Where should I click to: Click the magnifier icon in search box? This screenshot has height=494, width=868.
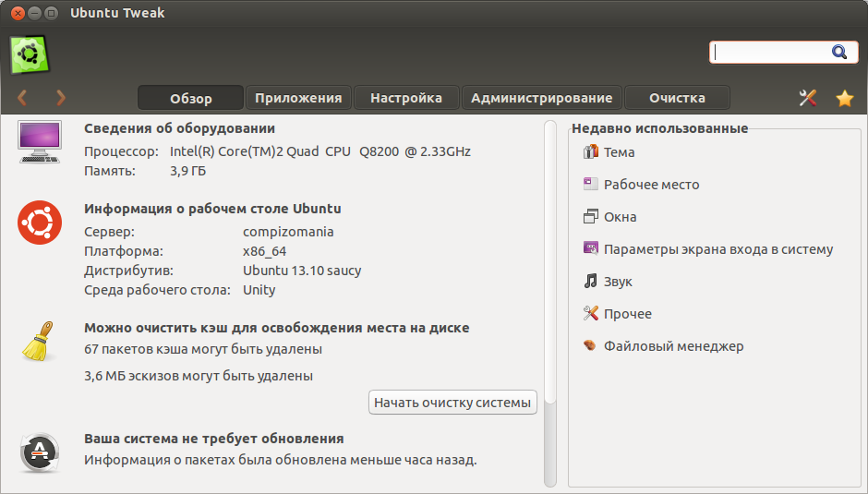coord(839,52)
